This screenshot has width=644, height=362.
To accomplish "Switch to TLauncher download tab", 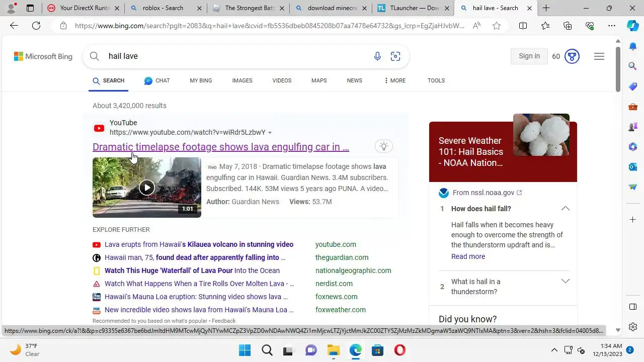I will [413, 8].
